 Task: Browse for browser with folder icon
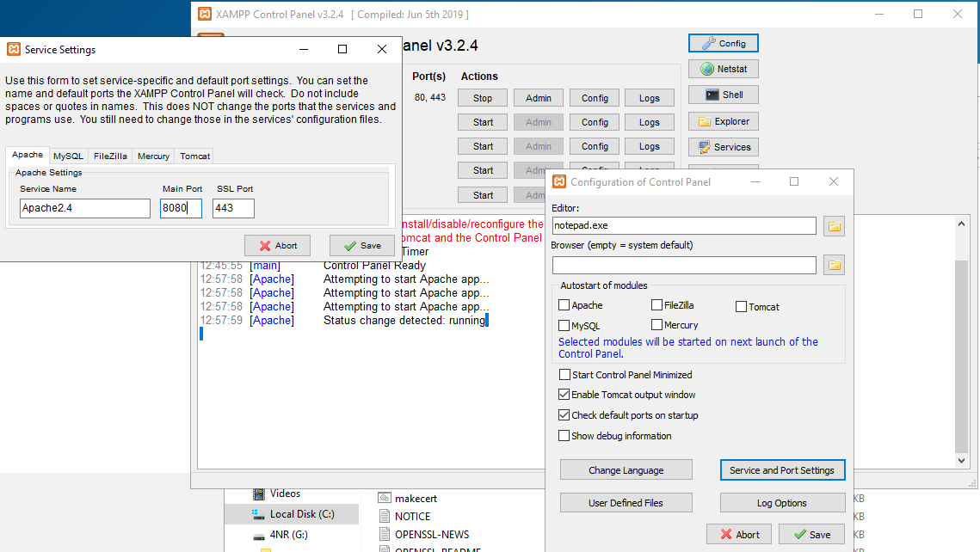coord(834,265)
